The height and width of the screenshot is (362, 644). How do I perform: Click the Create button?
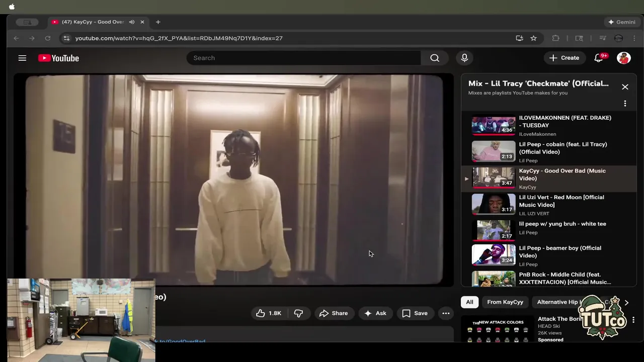click(565, 58)
